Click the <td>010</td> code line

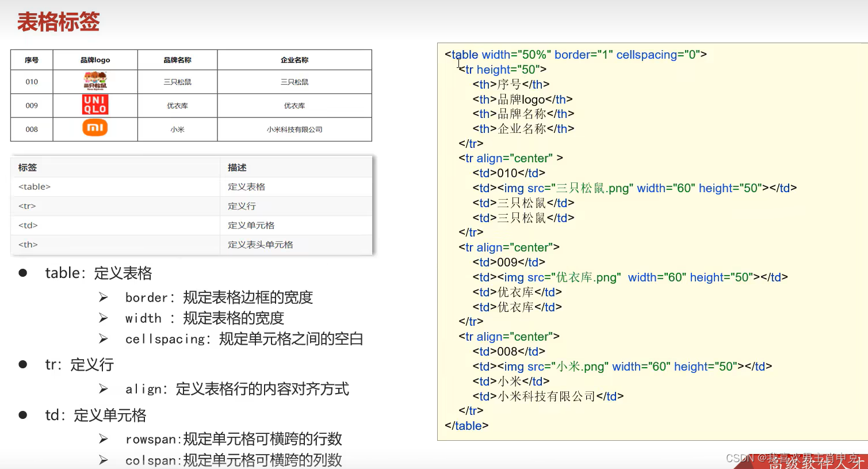pos(508,173)
